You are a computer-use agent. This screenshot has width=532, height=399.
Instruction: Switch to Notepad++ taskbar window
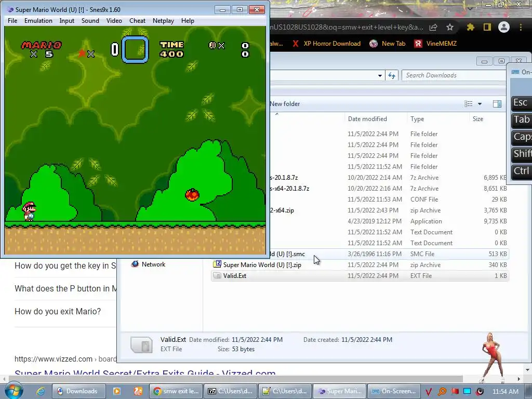point(285,391)
